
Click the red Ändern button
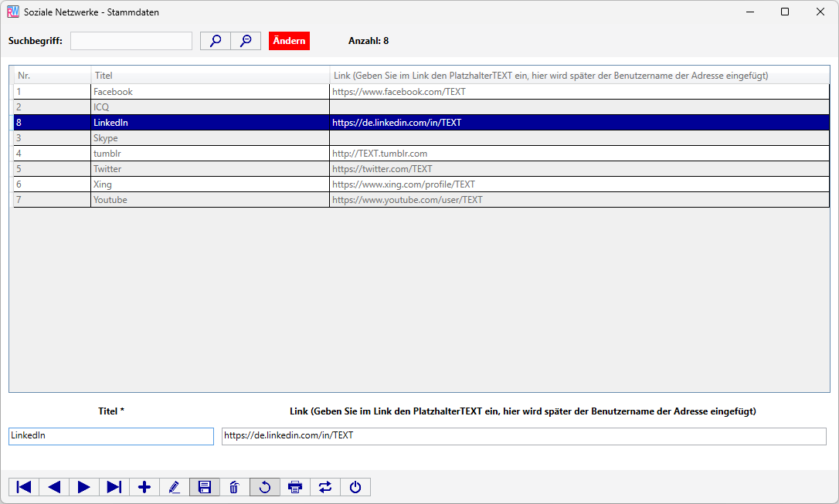(289, 41)
